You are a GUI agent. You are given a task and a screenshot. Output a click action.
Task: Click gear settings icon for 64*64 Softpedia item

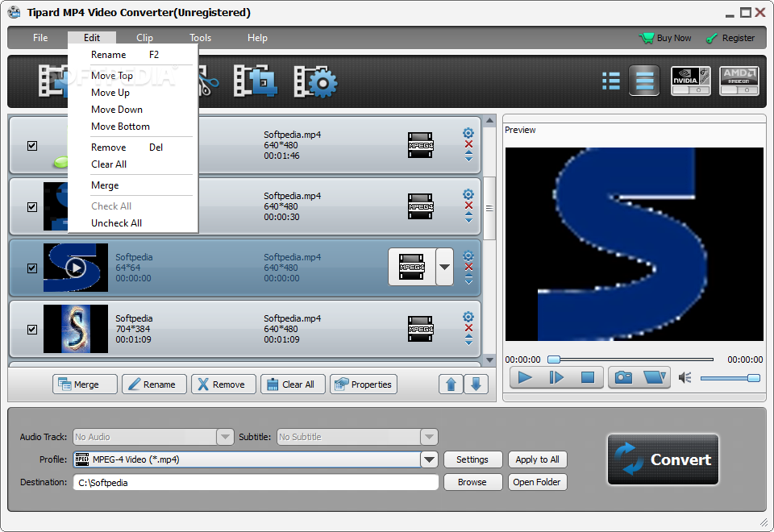tap(468, 256)
